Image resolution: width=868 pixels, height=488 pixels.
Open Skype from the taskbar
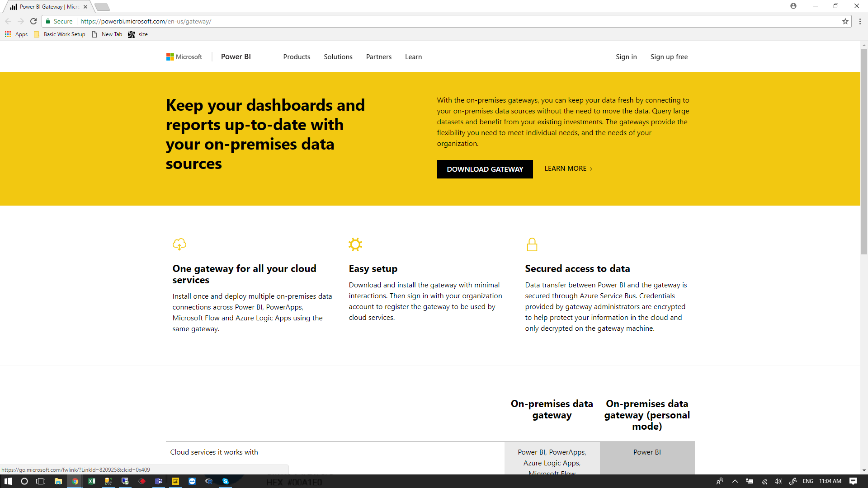226,481
